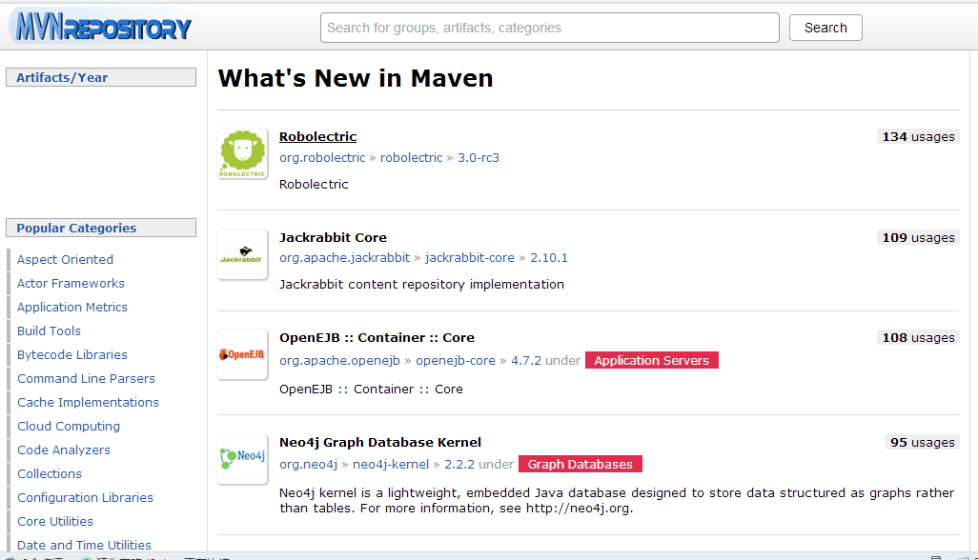Open the Collections category
This screenshot has height=560, width=978.
pos(50,473)
